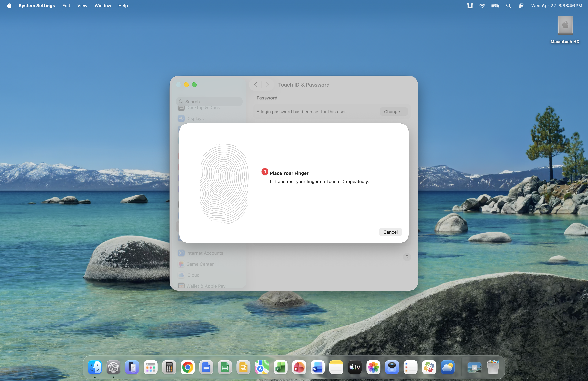Open the Apple menu
This screenshot has width=588, height=381.
point(9,6)
